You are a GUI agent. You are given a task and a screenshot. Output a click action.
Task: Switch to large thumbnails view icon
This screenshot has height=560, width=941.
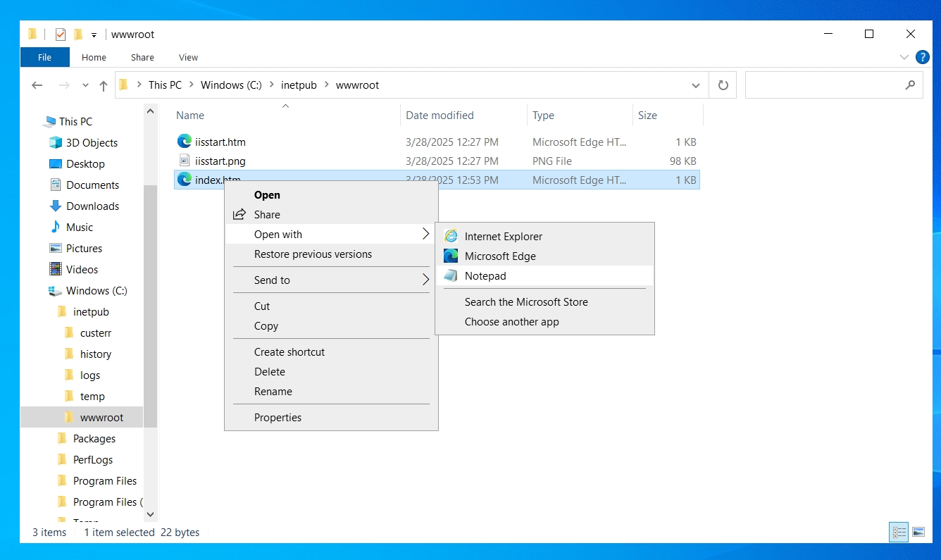(918, 533)
